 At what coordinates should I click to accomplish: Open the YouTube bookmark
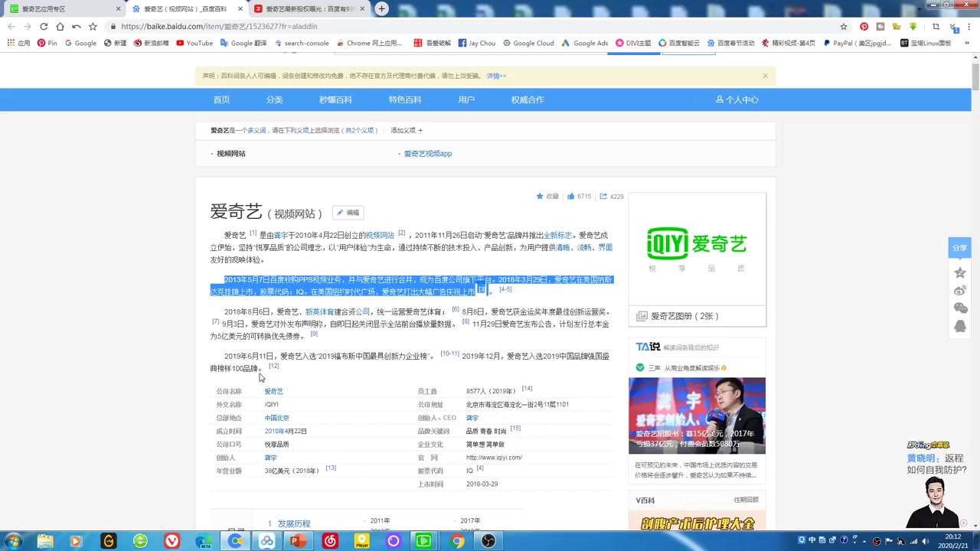pos(194,43)
